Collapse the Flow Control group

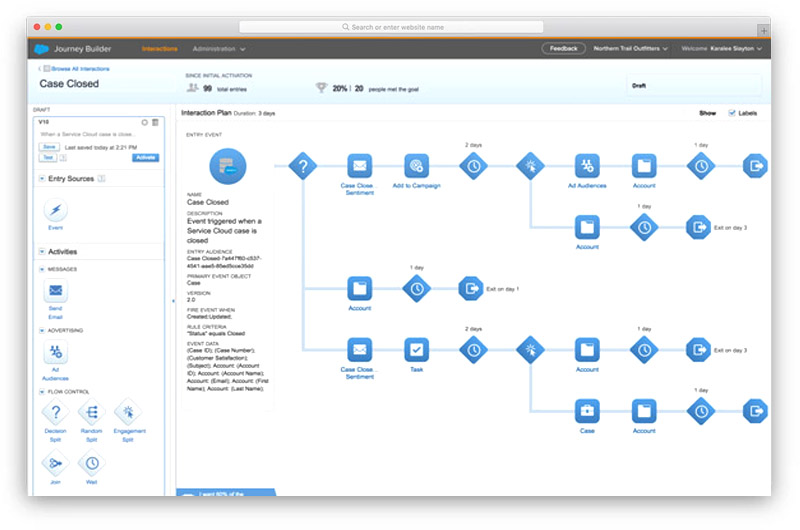click(42, 391)
